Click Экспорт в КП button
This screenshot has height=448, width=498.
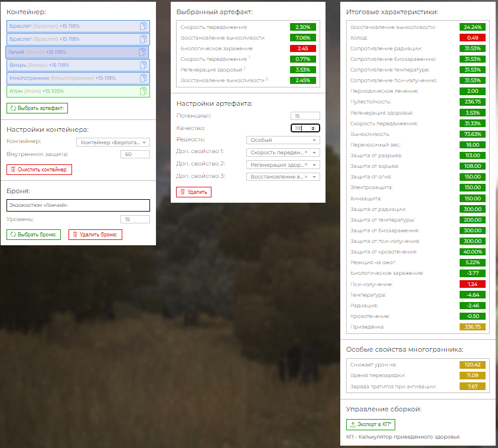click(371, 424)
